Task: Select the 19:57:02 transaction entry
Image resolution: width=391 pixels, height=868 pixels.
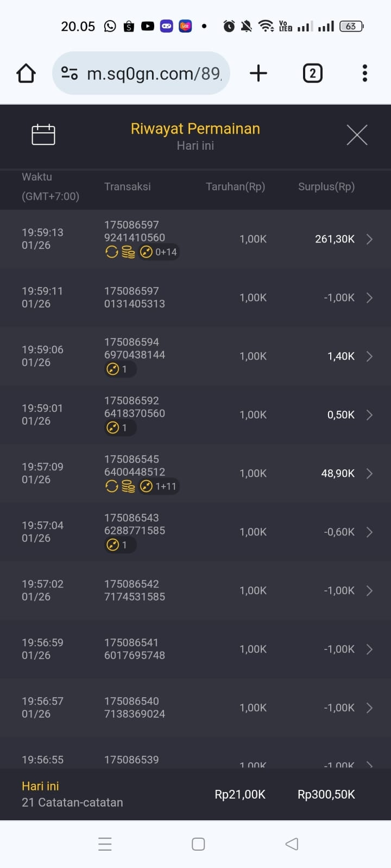Action: tap(42, 590)
